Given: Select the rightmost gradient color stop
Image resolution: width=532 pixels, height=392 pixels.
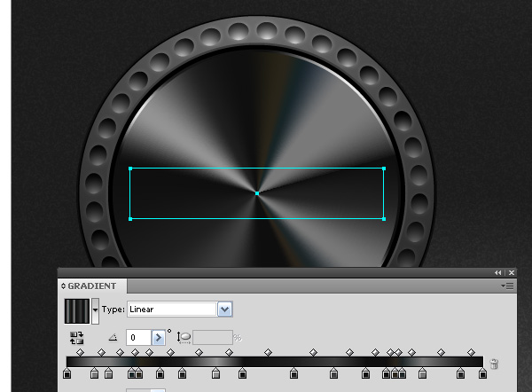Looking at the screenshot, I should tap(482, 373).
